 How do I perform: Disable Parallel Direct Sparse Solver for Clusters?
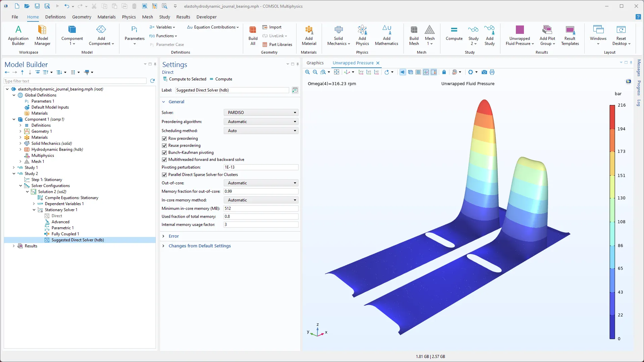coord(164,175)
